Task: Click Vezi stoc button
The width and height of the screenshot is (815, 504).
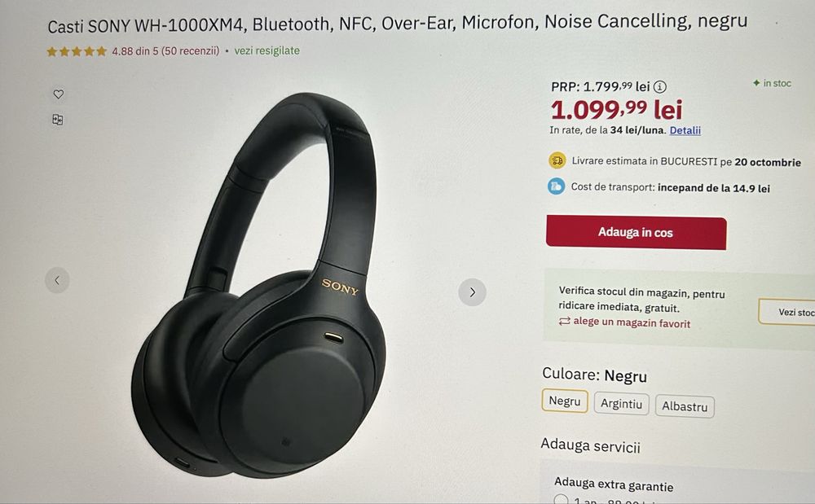Action: pyautogui.click(x=787, y=312)
